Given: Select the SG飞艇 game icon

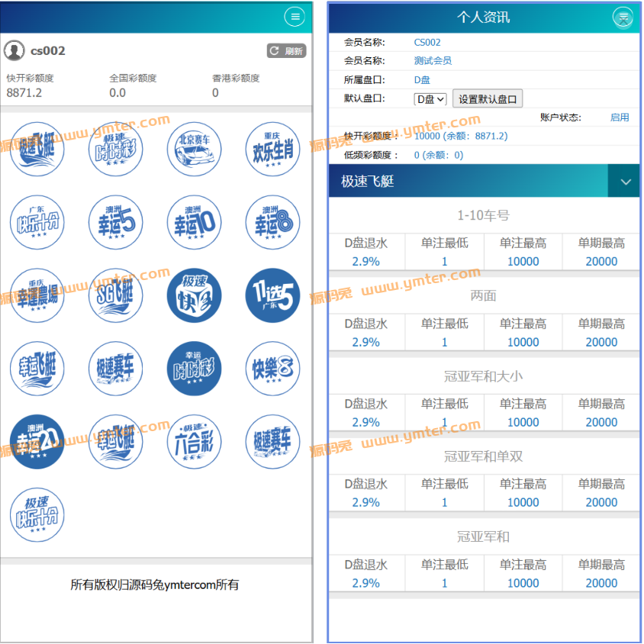Looking at the screenshot, I should (x=115, y=296).
